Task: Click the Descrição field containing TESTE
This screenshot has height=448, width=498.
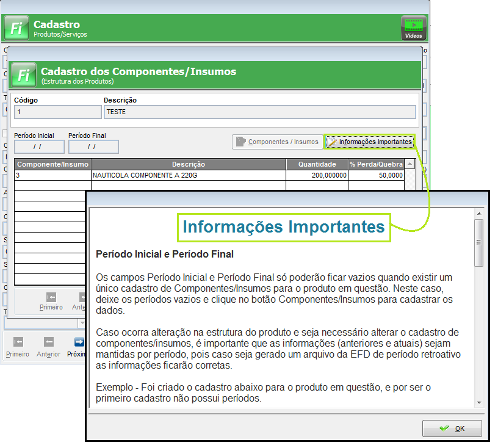Action: click(259, 112)
